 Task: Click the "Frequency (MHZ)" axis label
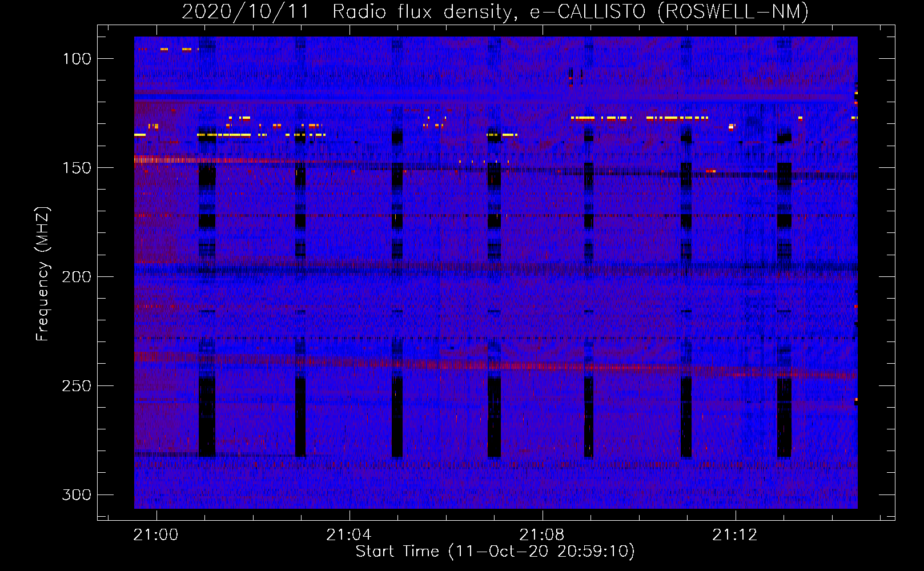pyautogui.click(x=43, y=274)
